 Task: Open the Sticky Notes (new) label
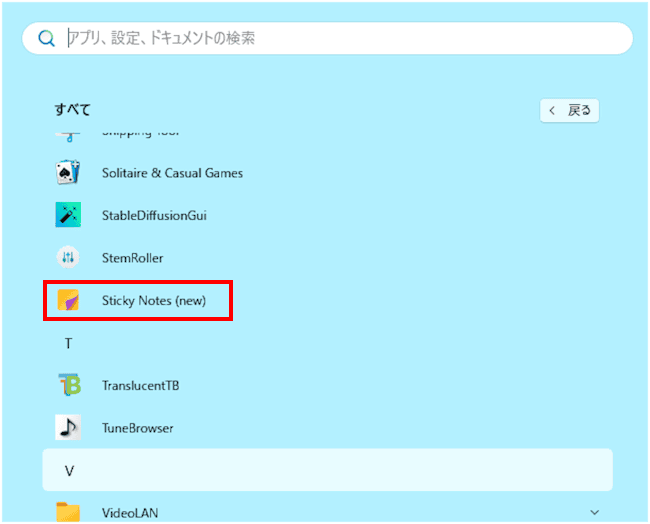[x=153, y=300]
